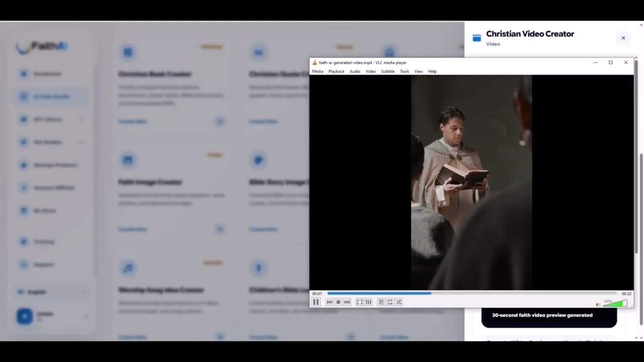Click the VLC cone title icon
This screenshot has height=362, width=644.
point(315,63)
